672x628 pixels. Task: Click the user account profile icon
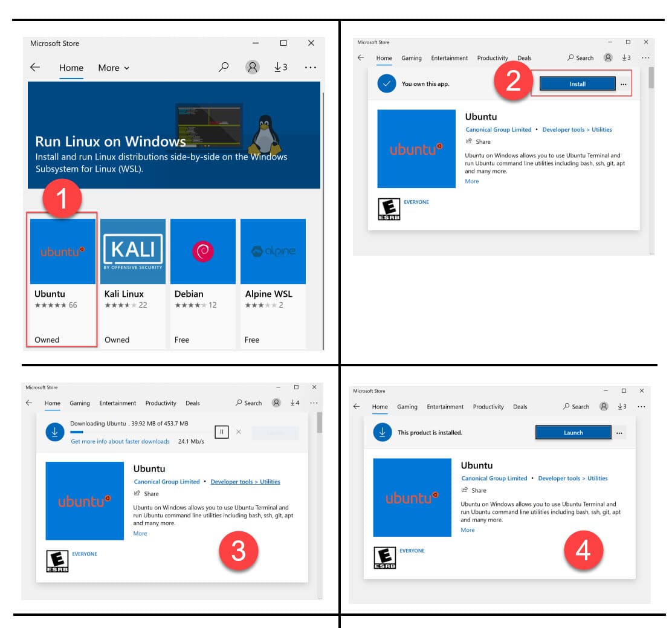coord(252,67)
